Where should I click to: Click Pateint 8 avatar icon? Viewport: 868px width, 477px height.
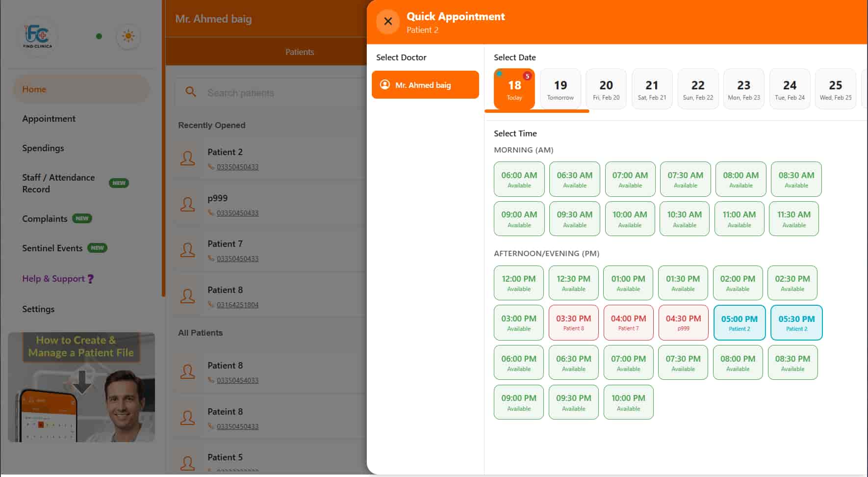click(x=187, y=418)
